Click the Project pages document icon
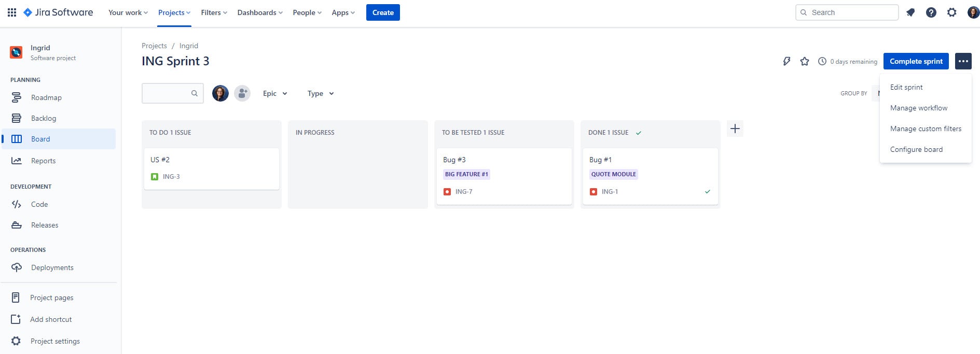Image resolution: width=980 pixels, height=354 pixels. coord(16,298)
